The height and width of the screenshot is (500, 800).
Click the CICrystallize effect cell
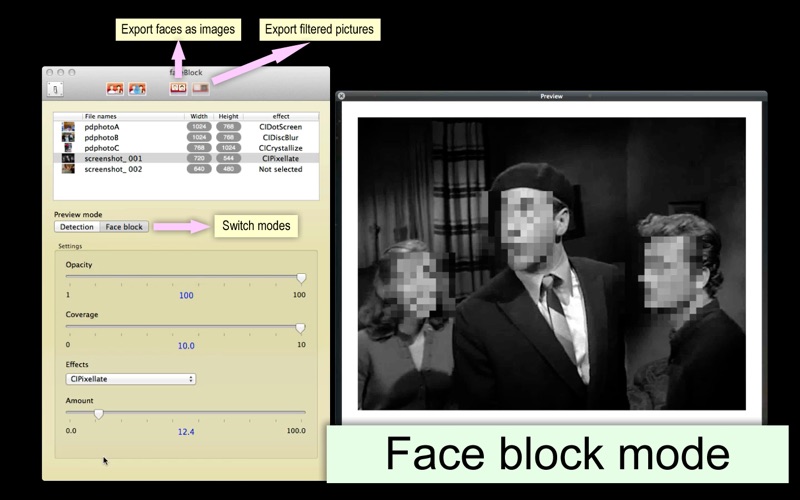280,148
